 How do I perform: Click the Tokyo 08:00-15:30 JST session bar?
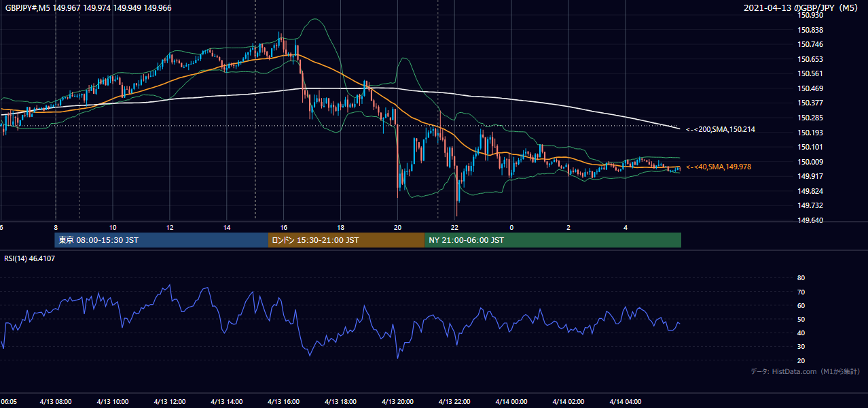click(162, 240)
